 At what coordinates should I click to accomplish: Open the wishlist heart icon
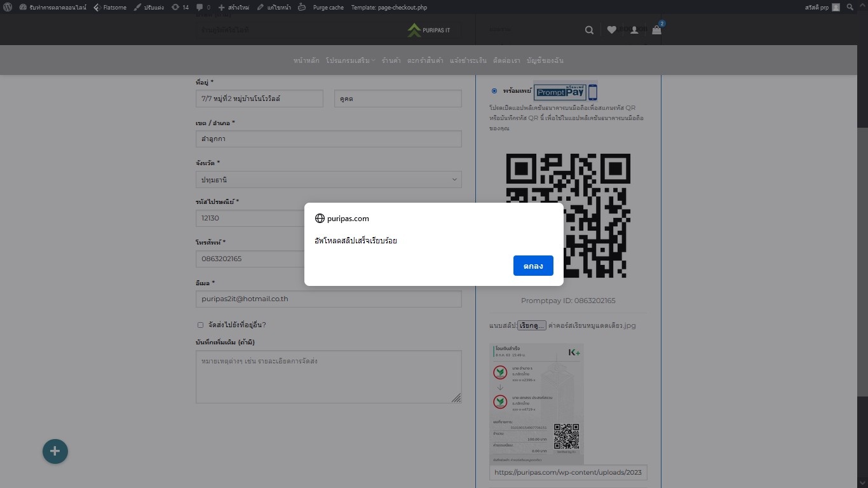point(611,29)
